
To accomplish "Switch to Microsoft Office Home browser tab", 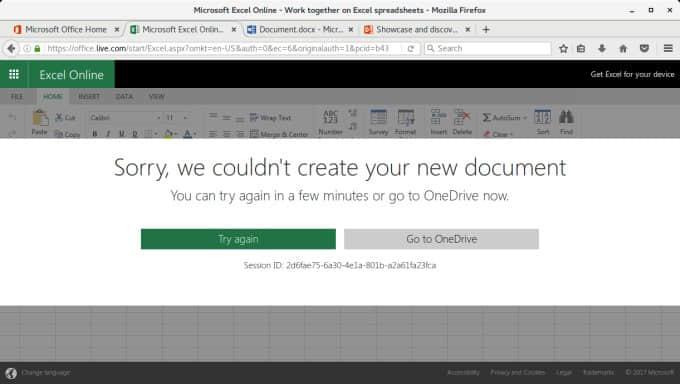I will coord(66,30).
